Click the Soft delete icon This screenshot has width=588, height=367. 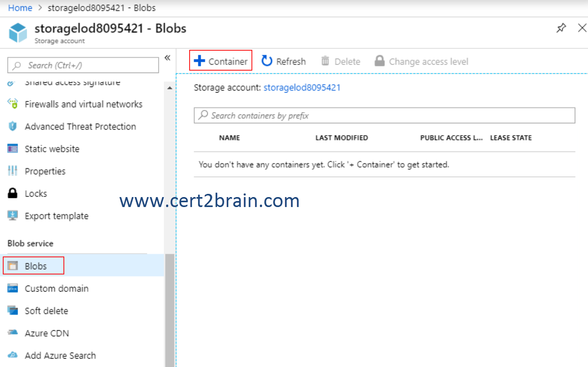(13, 310)
